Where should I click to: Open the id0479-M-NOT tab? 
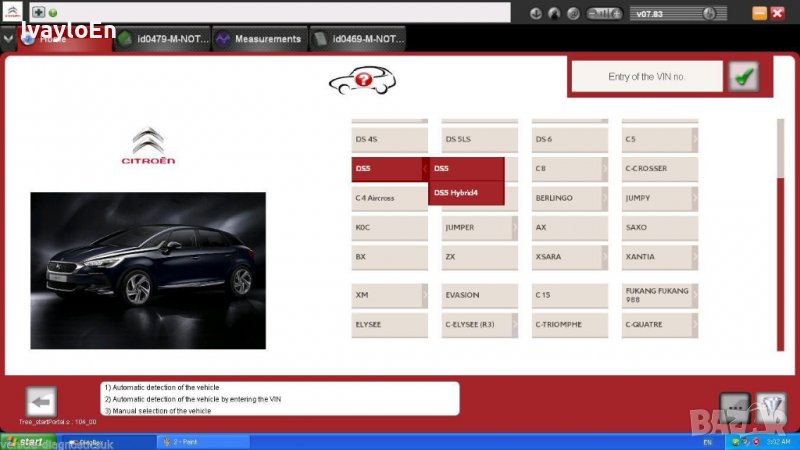(163, 39)
